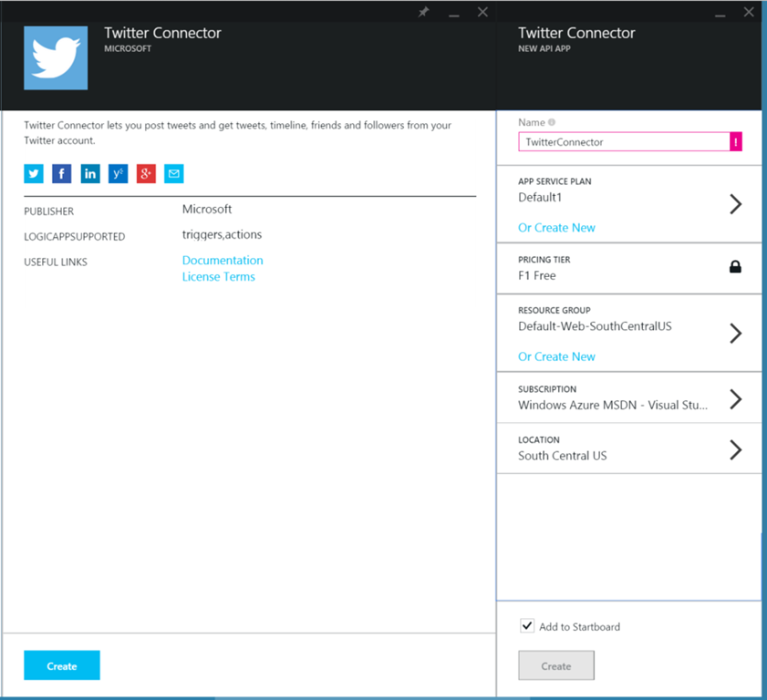Click the blue Create button
767x700 pixels.
pos(62,665)
